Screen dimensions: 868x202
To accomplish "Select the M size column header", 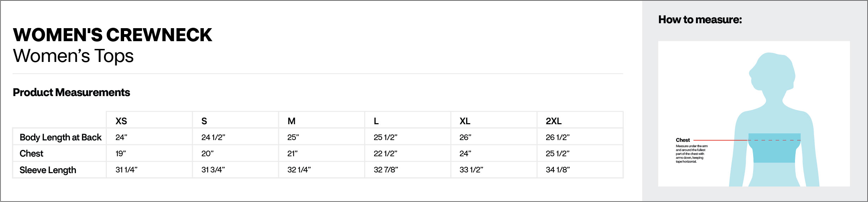I will pos(292,121).
